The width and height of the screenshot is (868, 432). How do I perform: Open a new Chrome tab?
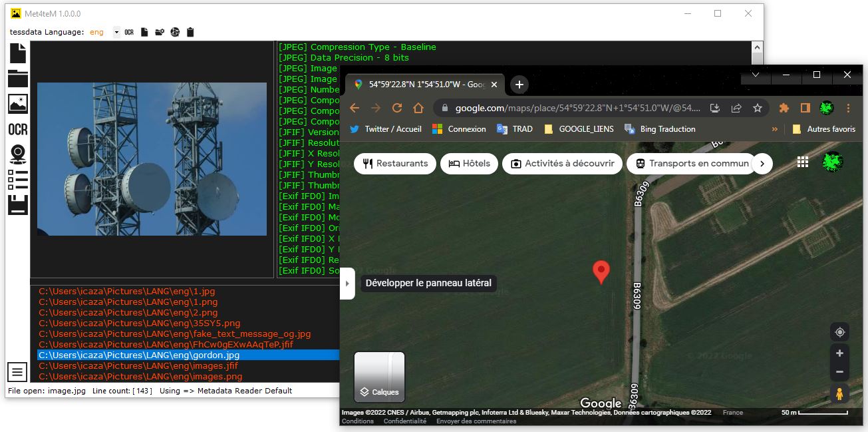(519, 85)
